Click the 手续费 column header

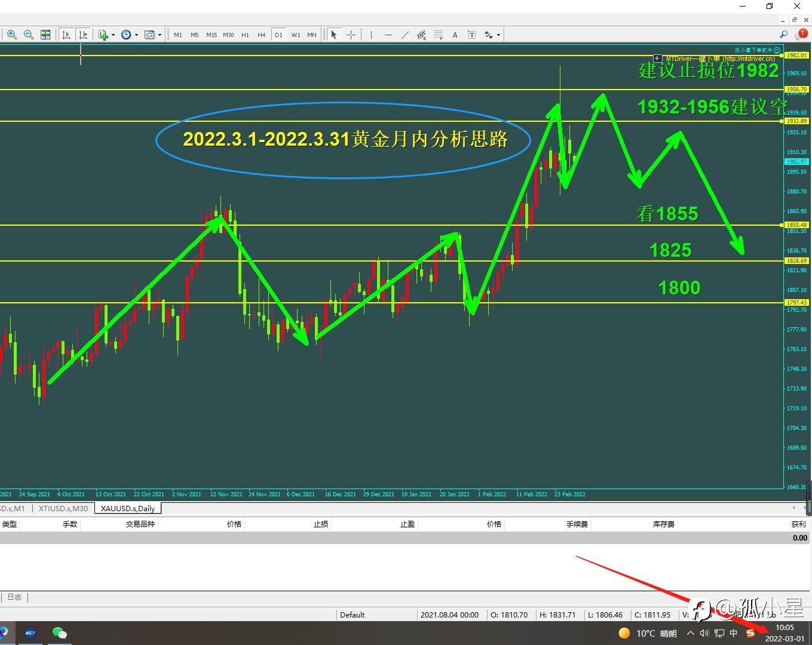tap(577, 524)
